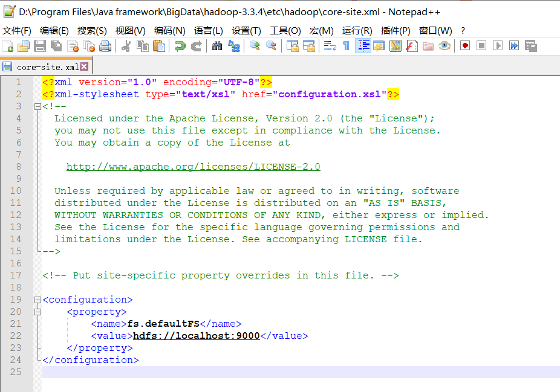Image resolution: width=560 pixels, height=392 pixels.
Task: Toggle synchronized horizontal scrolling icon
Action: pos(309,46)
